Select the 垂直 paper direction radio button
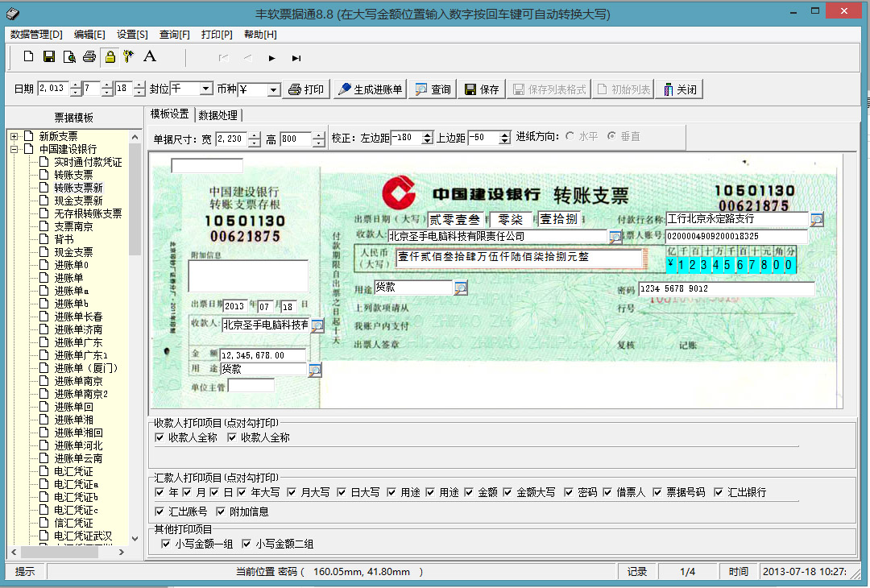 click(611, 136)
